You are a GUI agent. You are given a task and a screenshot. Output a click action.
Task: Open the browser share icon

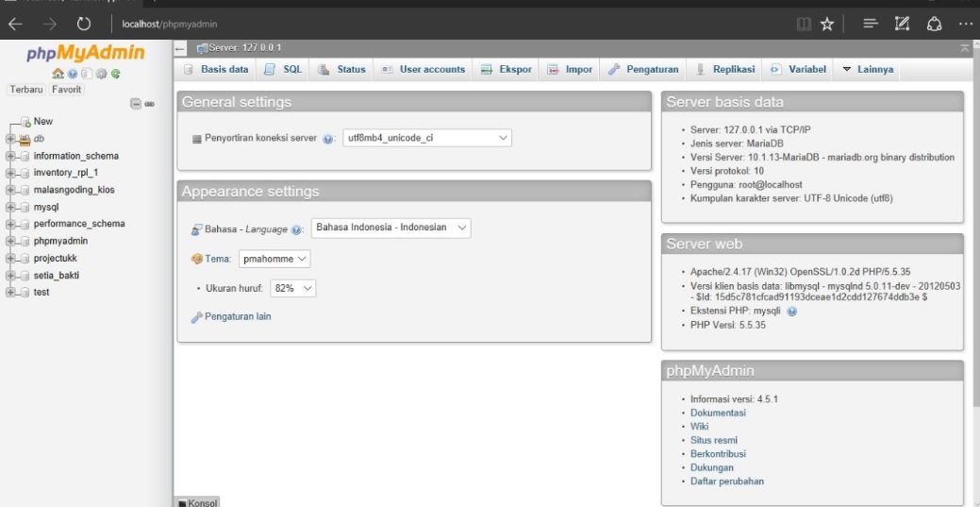pyautogui.click(x=935, y=25)
